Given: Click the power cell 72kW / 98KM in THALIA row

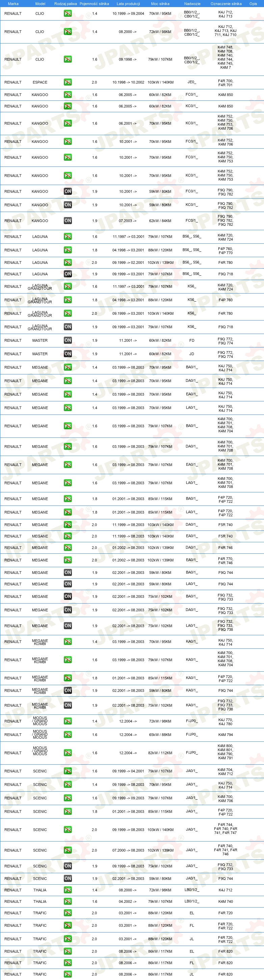Looking at the screenshot, I should pos(160,890).
